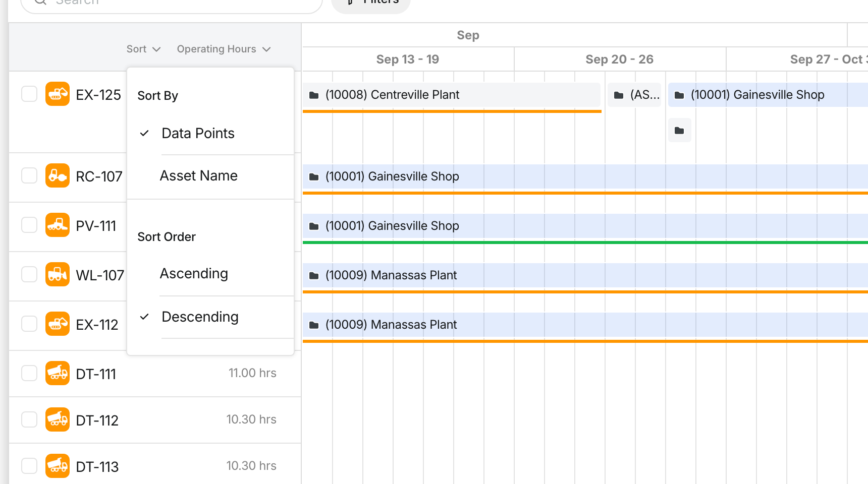Click folder icon in EX-112 Manassas Plant bar
The height and width of the screenshot is (484, 868).
[314, 325]
